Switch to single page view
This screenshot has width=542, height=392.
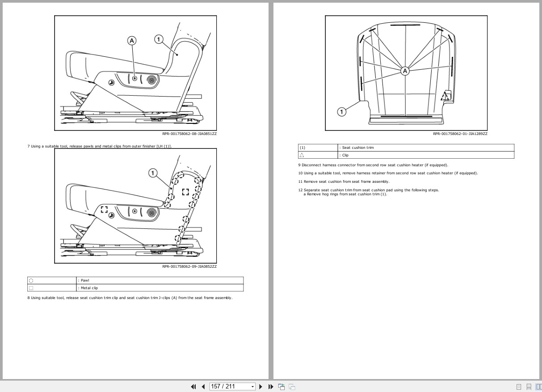click(519, 387)
